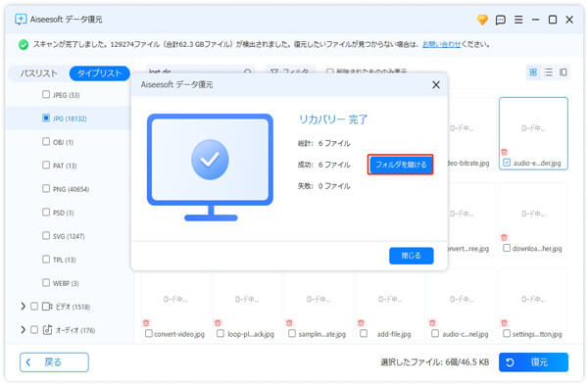Select the JPG (18132) tree label
Image resolution: width=588 pixels, height=385 pixels.
coord(70,119)
